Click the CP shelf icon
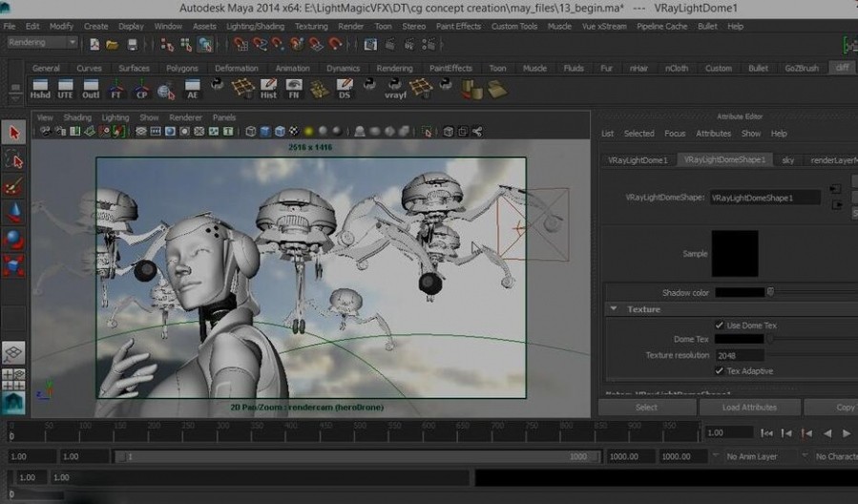Screen dimensions: 858x504 click(x=141, y=89)
